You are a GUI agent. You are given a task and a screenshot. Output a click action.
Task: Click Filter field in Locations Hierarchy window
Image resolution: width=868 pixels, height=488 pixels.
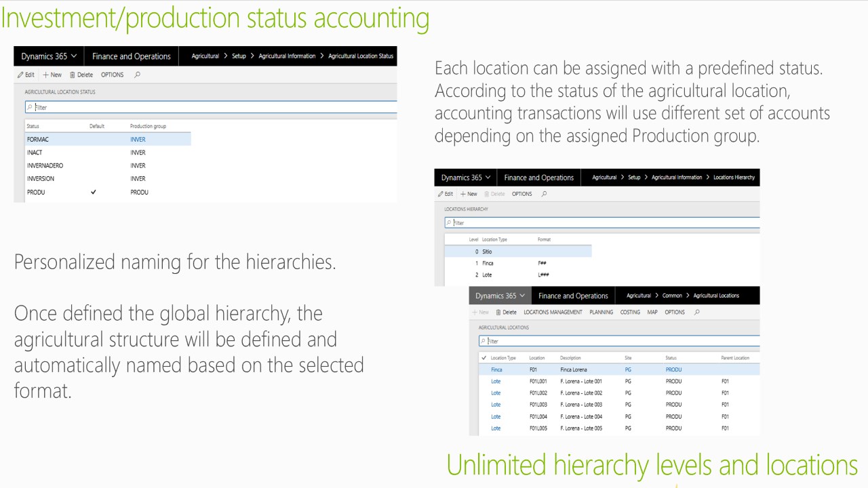pos(602,222)
